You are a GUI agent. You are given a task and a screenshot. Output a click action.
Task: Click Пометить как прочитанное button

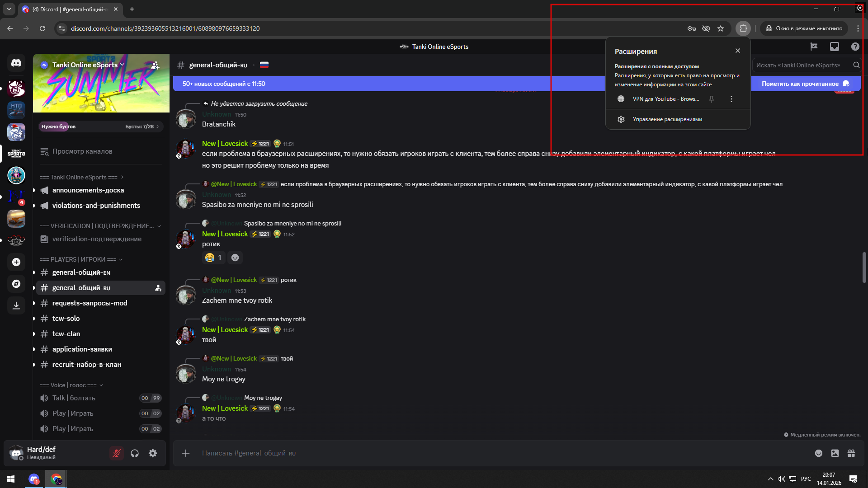pyautogui.click(x=805, y=84)
